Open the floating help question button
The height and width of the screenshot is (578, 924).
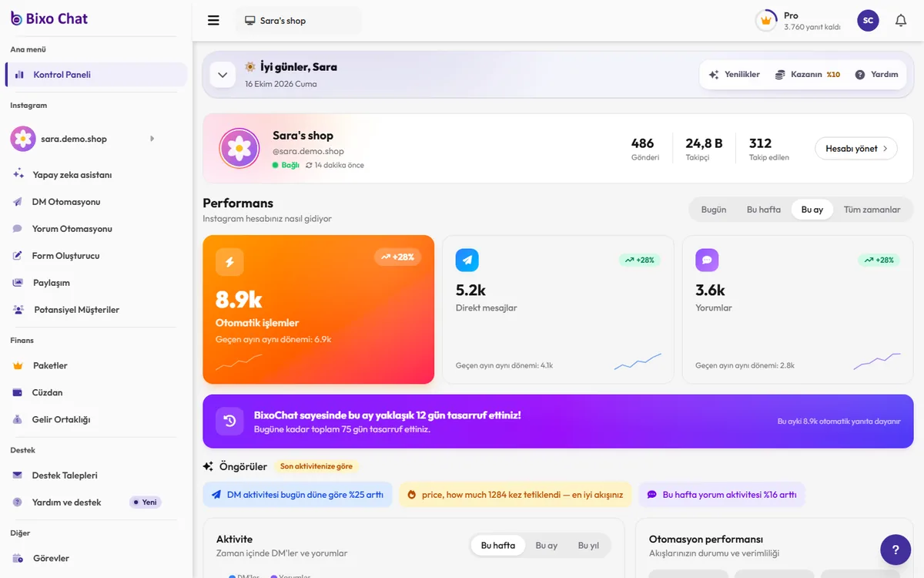(896, 549)
